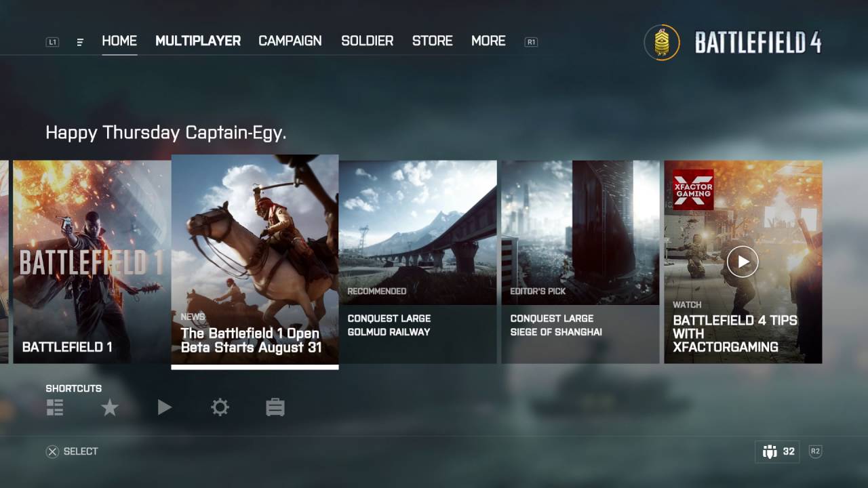Open settings gear shortcut
This screenshot has width=868, height=488.
[x=220, y=407]
